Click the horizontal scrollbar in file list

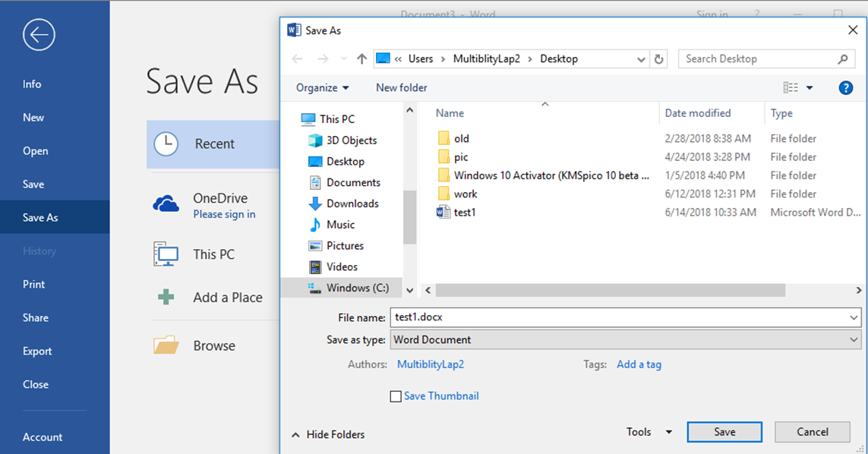pos(610,290)
